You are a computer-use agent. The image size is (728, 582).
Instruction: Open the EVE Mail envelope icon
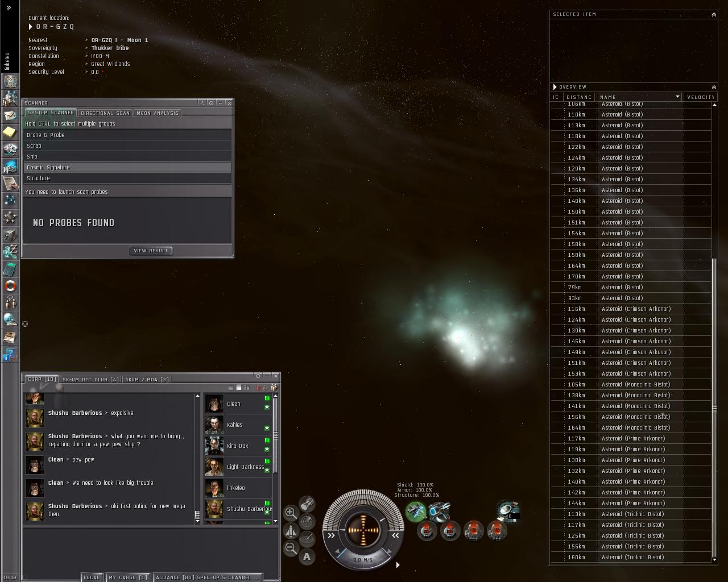coord(10,115)
